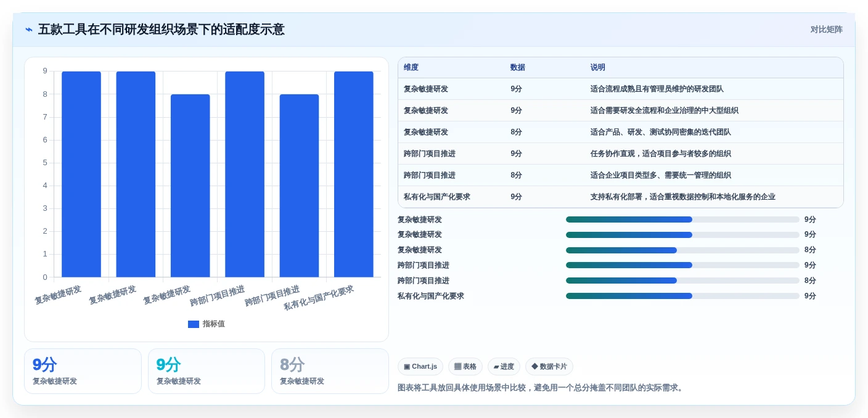Click 8分 in the 适合企业项目类型多 table row

coord(516,176)
